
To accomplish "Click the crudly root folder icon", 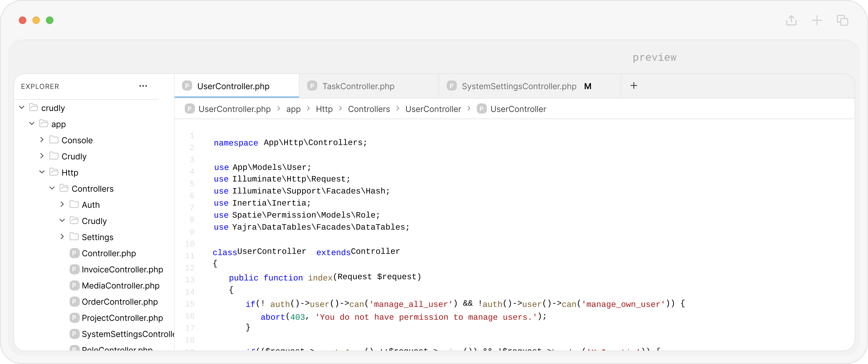I will click(34, 107).
